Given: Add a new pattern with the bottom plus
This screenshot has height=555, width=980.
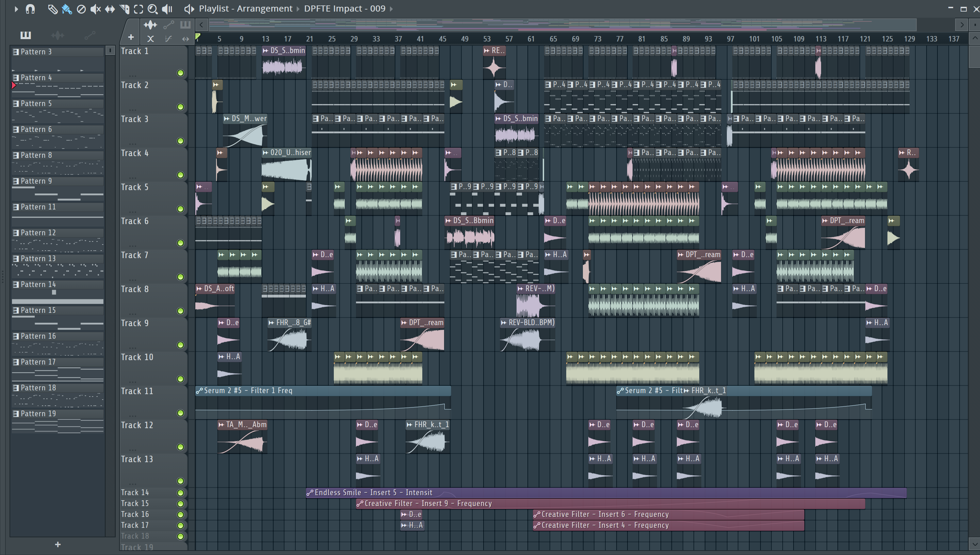Looking at the screenshot, I should pyautogui.click(x=58, y=544).
